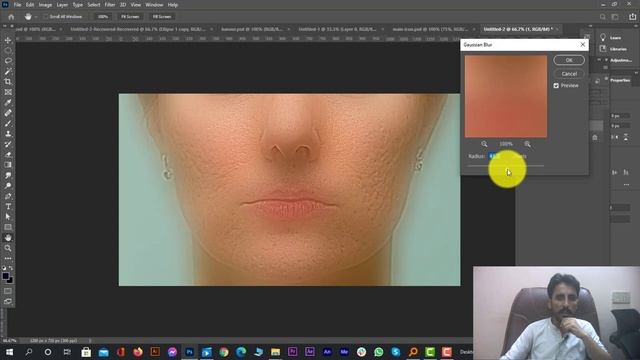Select the Magic Wand tool
This screenshot has width=640, height=360.
(8, 71)
